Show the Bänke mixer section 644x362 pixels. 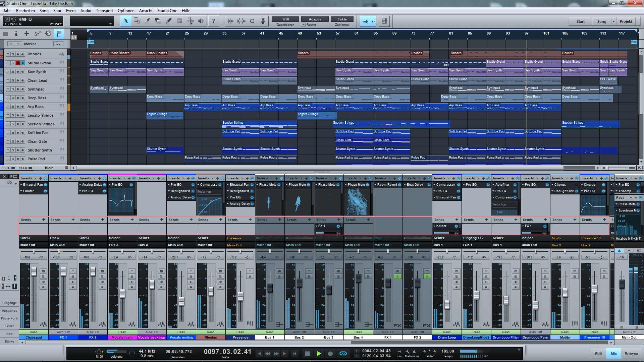point(9,342)
